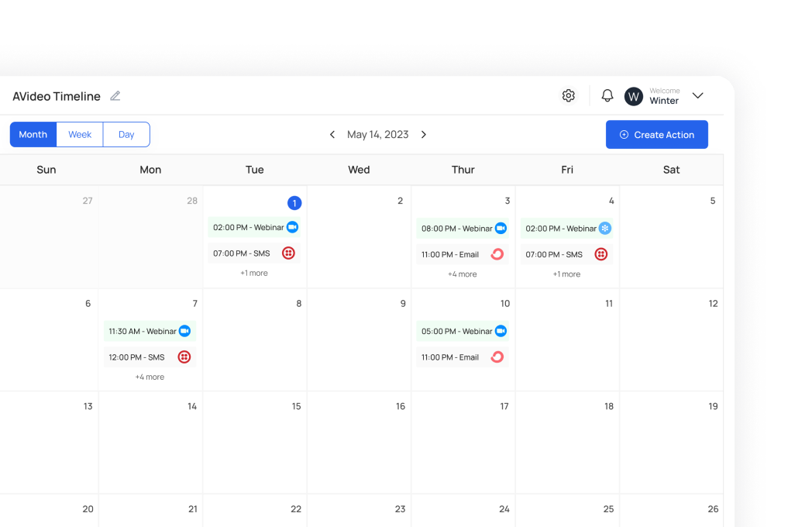Select day 15 in the calendar

(x=296, y=406)
